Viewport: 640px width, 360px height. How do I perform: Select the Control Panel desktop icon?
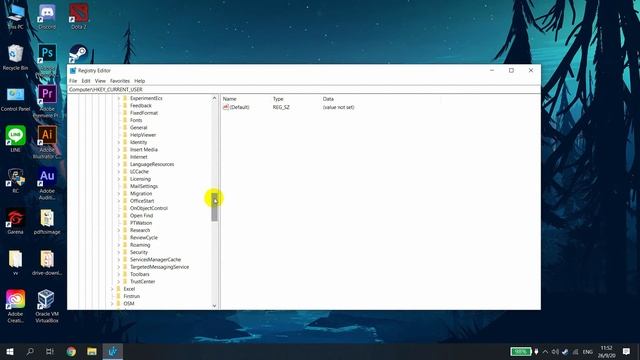tap(16, 99)
